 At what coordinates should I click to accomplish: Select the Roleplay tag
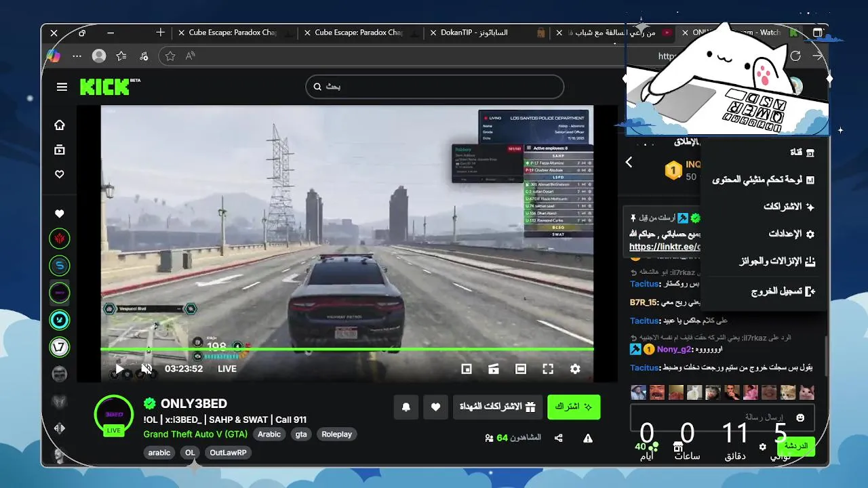[337, 434]
